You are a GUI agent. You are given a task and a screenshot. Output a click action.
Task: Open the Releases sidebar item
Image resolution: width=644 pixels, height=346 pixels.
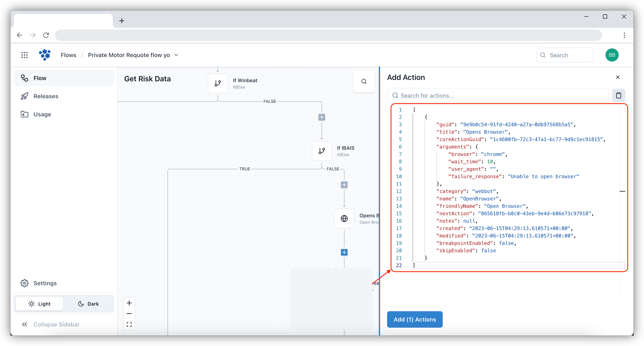(x=46, y=96)
